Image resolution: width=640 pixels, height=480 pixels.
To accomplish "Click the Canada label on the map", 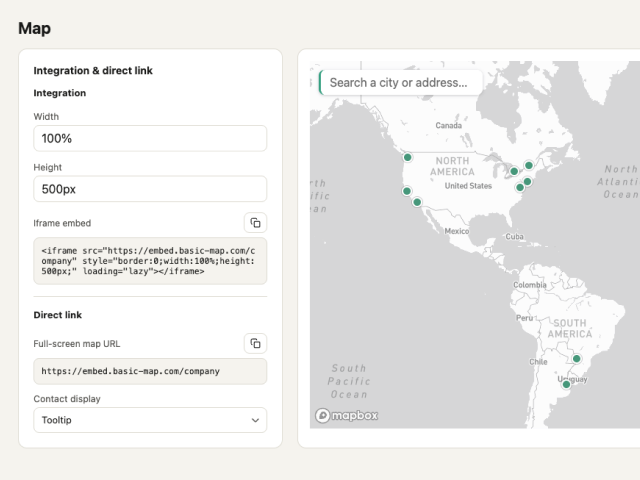I will point(449,126).
